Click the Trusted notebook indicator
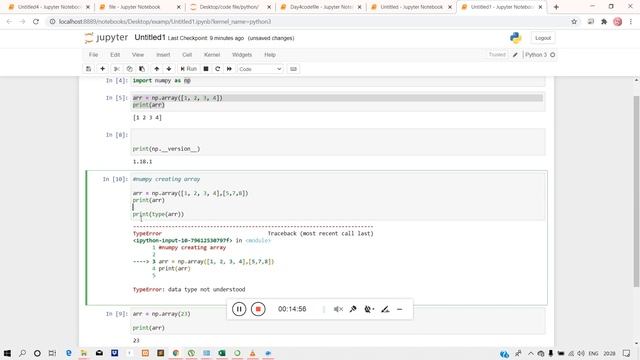The image size is (640, 360). pyautogui.click(x=497, y=55)
